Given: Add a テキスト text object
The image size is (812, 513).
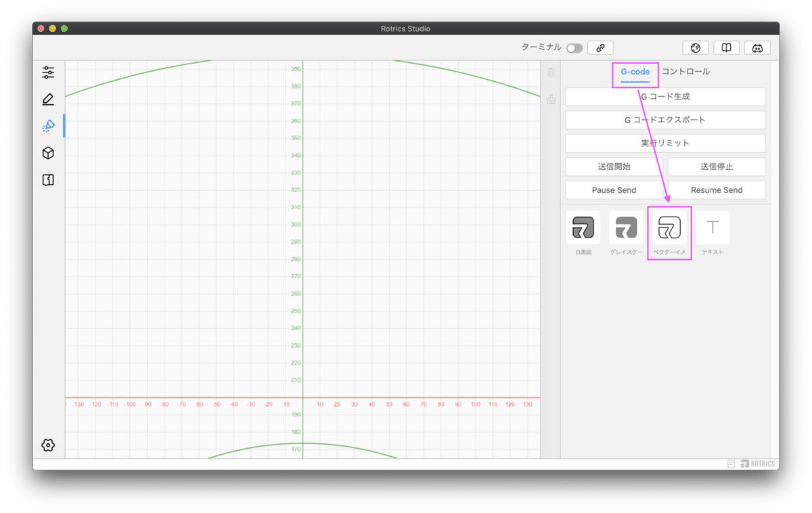Looking at the screenshot, I should pos(713,227).
